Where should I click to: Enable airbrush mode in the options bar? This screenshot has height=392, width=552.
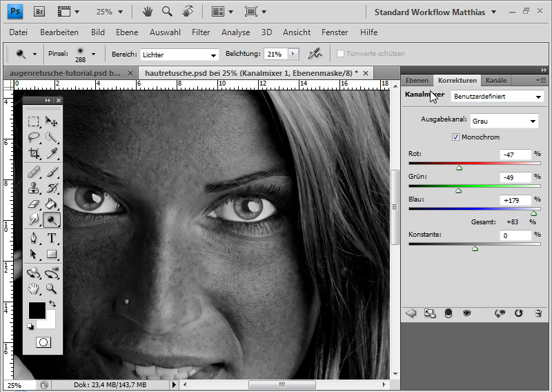pos(315,54)
